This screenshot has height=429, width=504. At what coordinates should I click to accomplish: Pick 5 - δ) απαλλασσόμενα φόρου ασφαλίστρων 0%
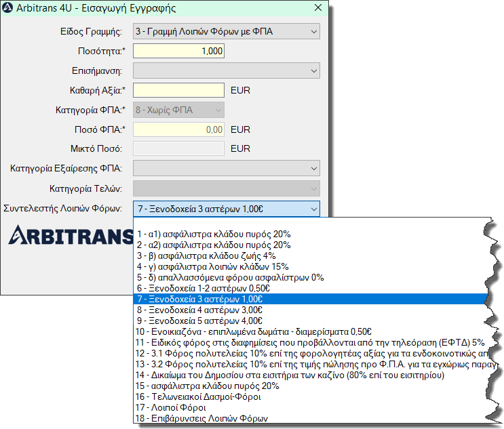(x=311, y=277)
